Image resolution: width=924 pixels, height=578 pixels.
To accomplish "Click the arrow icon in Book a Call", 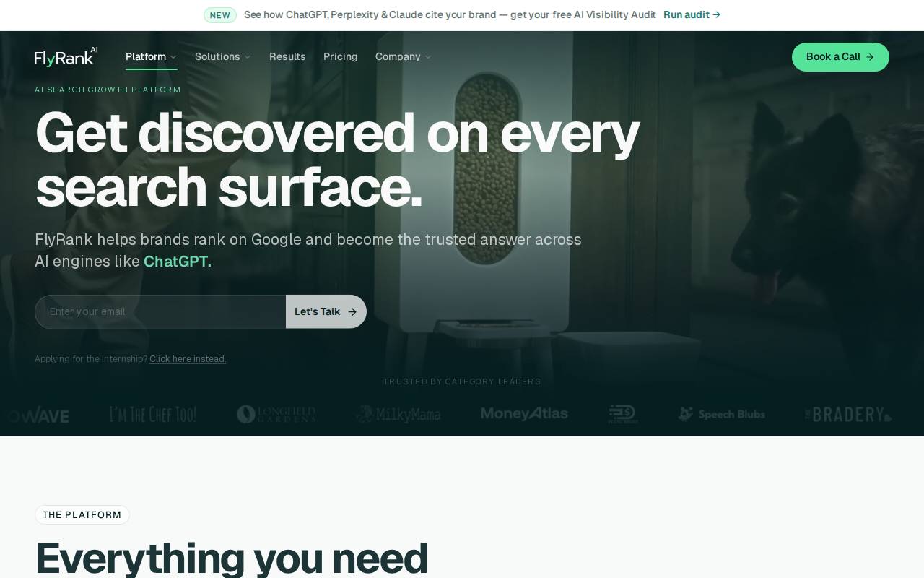I will point(870,57).
